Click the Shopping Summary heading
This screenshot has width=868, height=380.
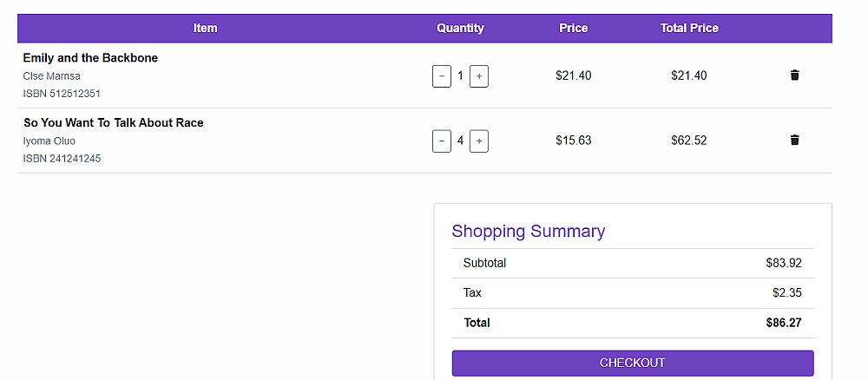coord(528,231)
